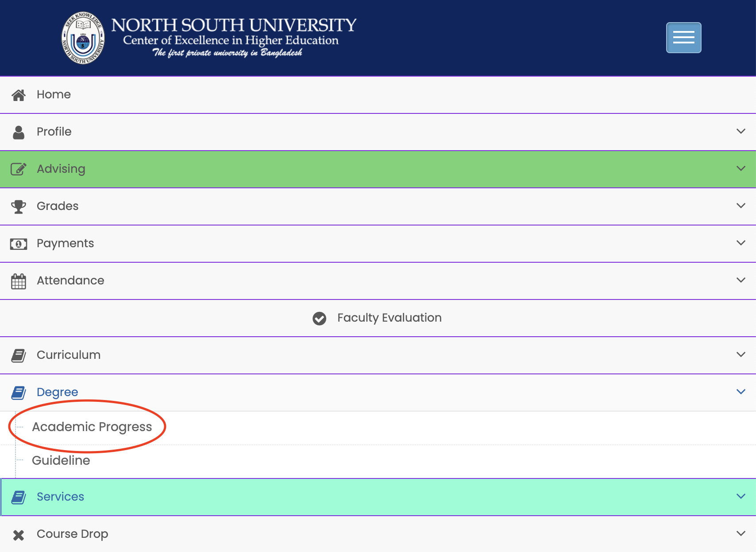Click the Payments money bill icon
The width and height of the screenshot is (756, 552).
pos(19,244)
